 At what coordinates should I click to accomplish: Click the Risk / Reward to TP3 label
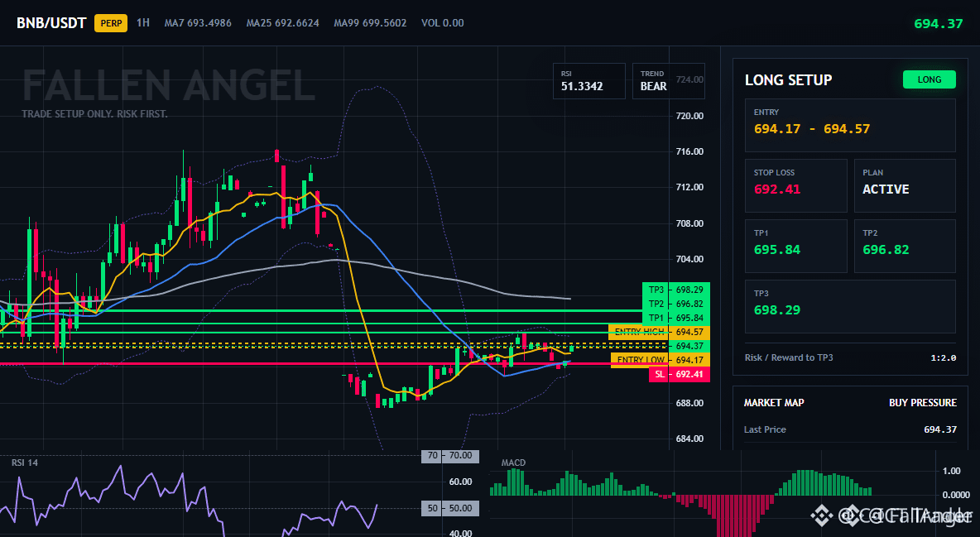(789, 357)
